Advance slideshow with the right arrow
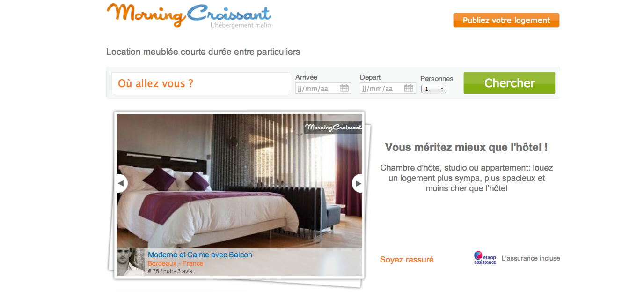 [358, 183]
